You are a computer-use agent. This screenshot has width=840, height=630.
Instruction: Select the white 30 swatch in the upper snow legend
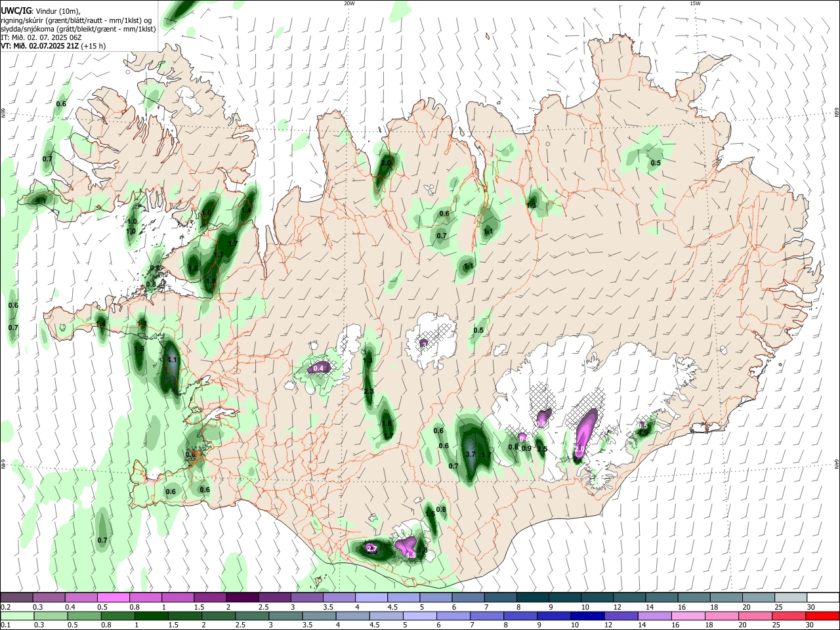(823, 597)
